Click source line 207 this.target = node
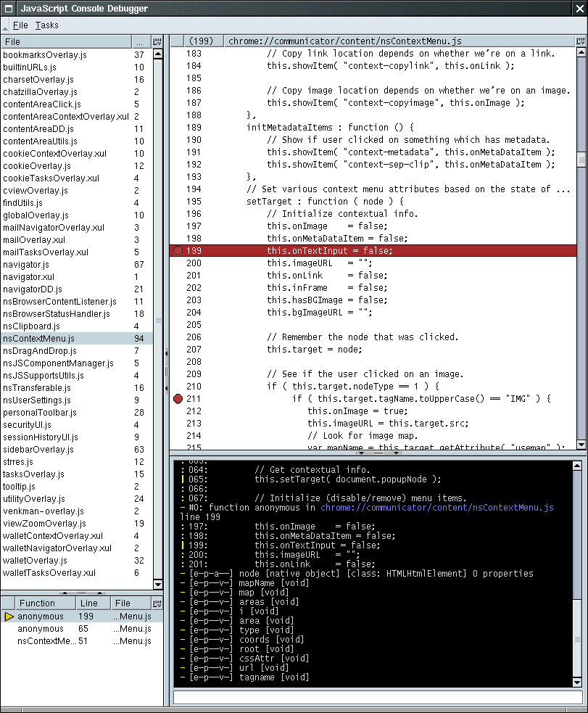Screen dimensions: 588x713 pyautogui.click(x=315, y=350)
